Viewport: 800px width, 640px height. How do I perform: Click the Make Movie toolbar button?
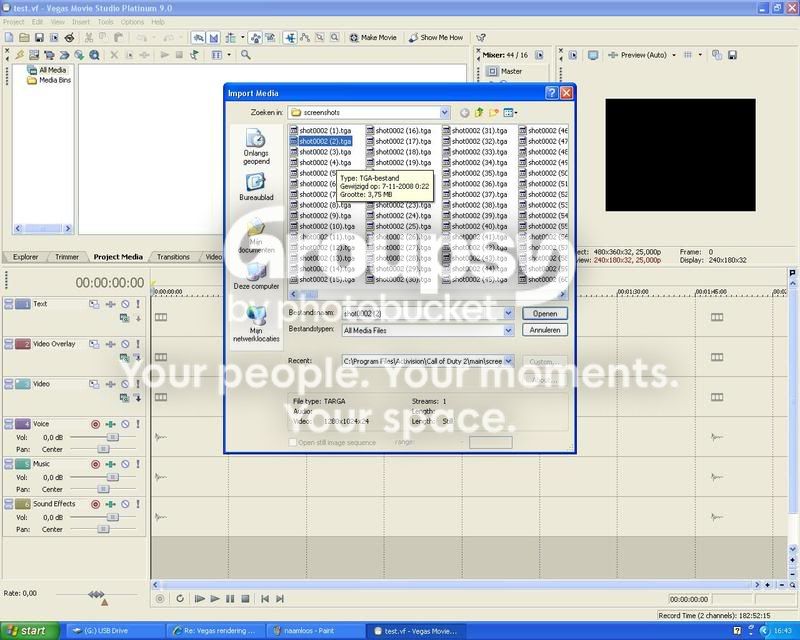373,38
